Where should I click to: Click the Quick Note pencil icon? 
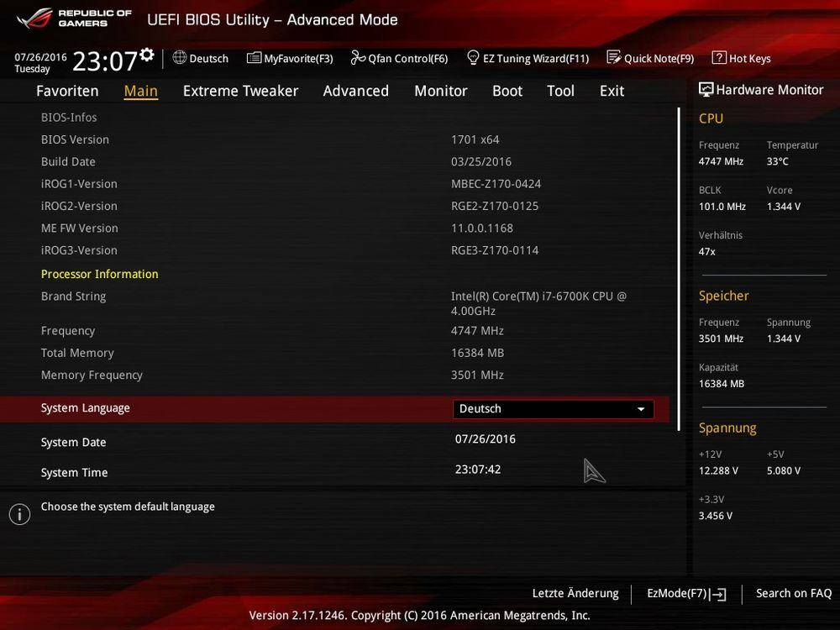[x=614, y=57]
